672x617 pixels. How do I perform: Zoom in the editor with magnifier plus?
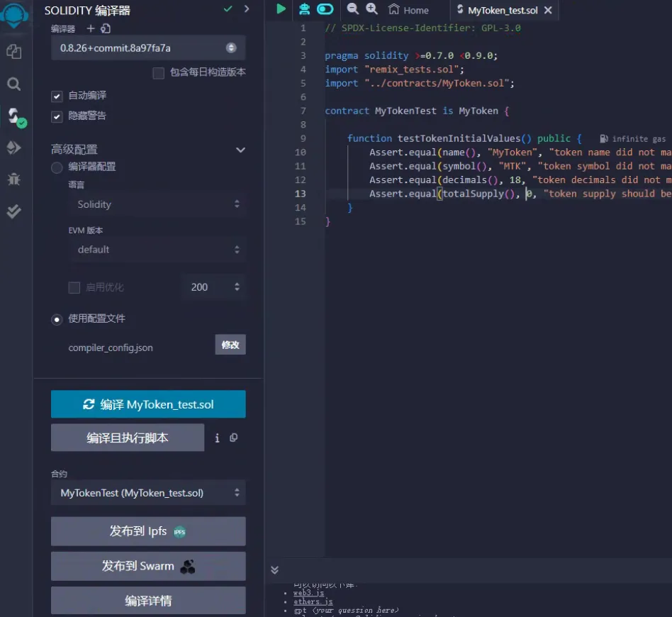(x=371, y=9)
